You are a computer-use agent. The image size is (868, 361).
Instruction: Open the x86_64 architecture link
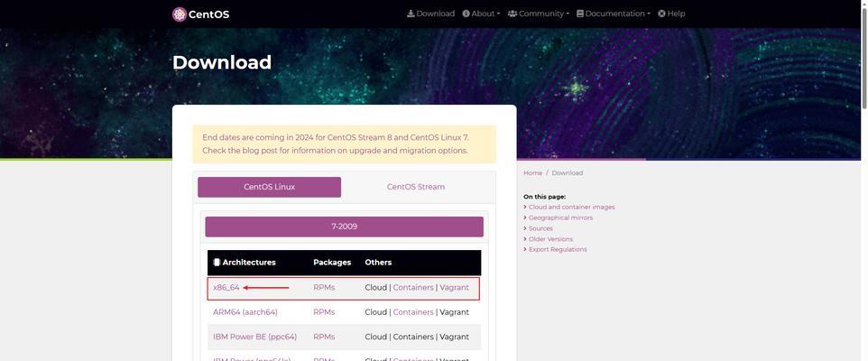(226, 288)
